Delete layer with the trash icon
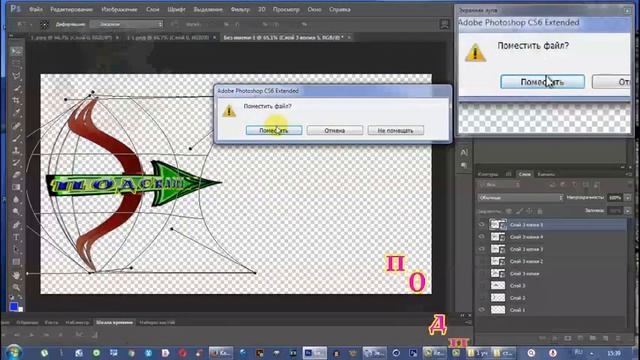Screen dimensions: 640x360 (x=618, y=338)
